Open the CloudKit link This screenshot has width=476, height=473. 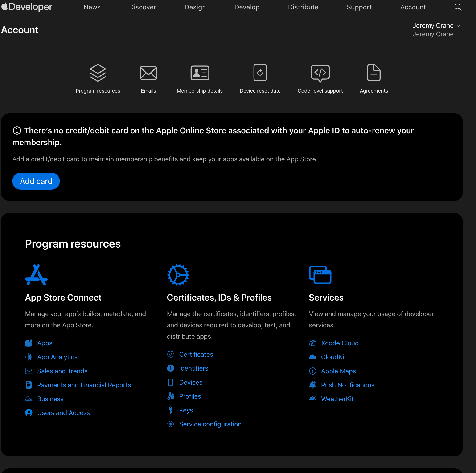333,357
